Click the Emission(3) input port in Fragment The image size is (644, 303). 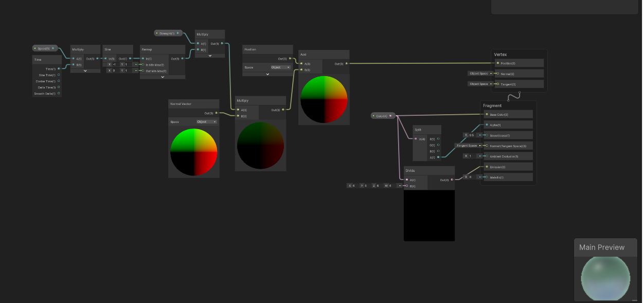click(x=487, y=167)
